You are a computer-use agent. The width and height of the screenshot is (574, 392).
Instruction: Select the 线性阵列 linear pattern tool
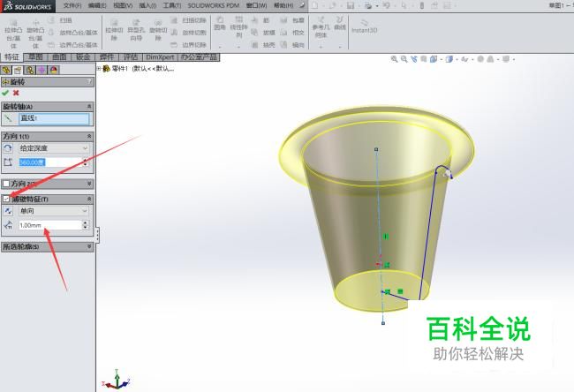pos(238,26)
